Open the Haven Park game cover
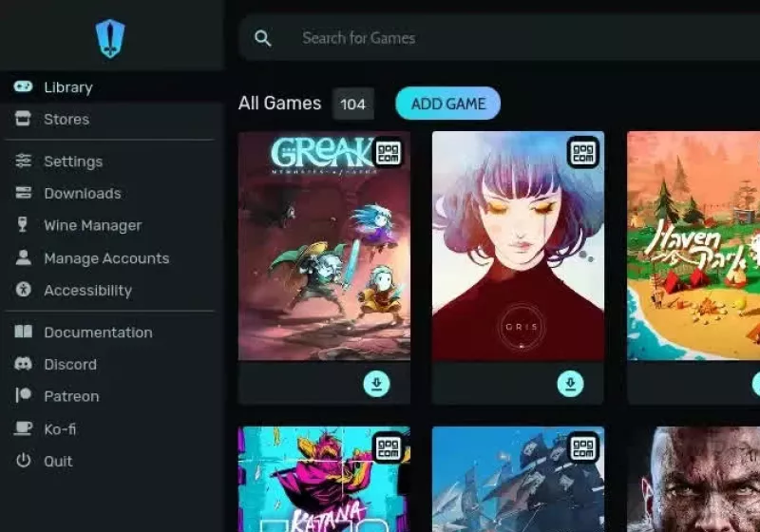The height and width of the screenshot is (532, 760). [693, 247]
